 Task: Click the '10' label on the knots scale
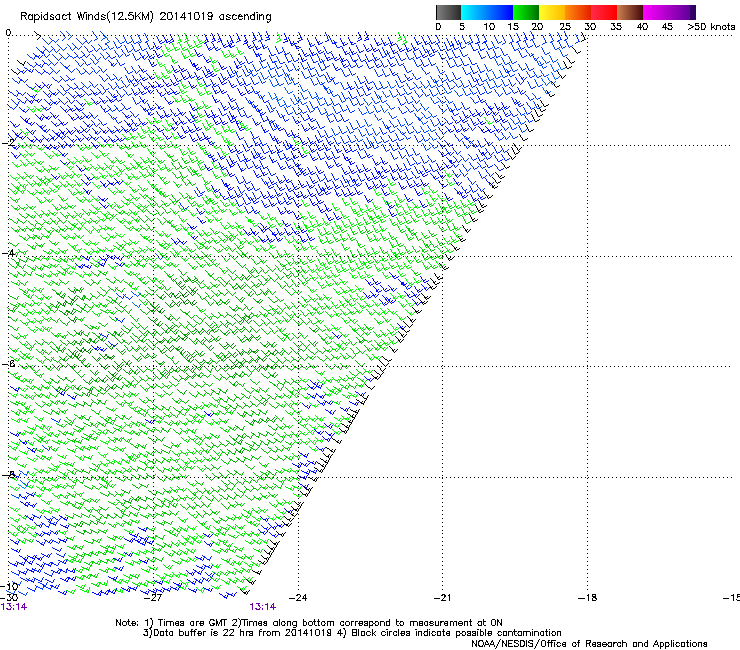[x=489, y=27]
